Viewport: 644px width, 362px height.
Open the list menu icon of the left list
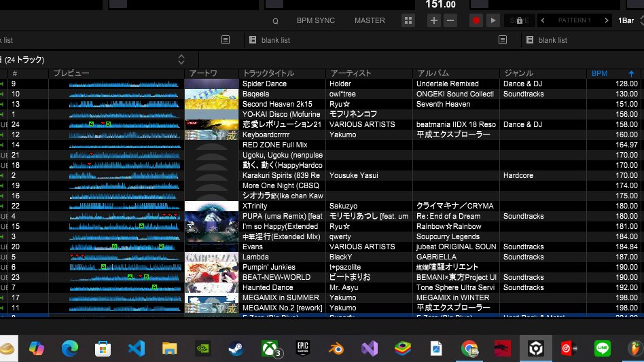click(x=226, y=40)
